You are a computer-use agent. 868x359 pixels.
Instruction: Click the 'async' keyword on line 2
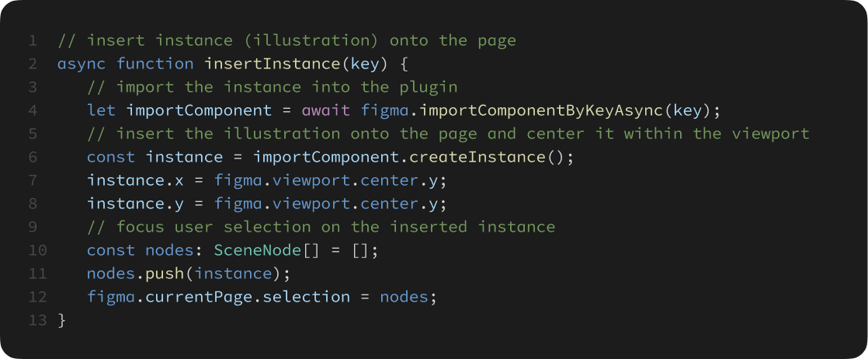coord(82,64)
